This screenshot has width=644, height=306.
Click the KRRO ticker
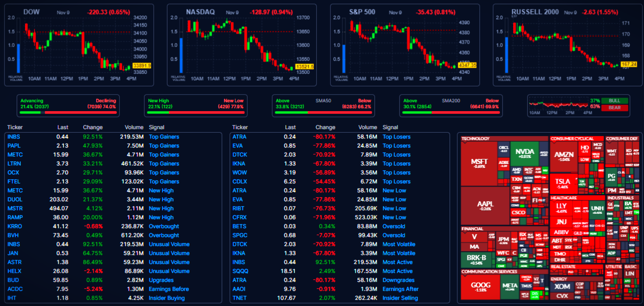pyautogui.click(x=15, y=226)
